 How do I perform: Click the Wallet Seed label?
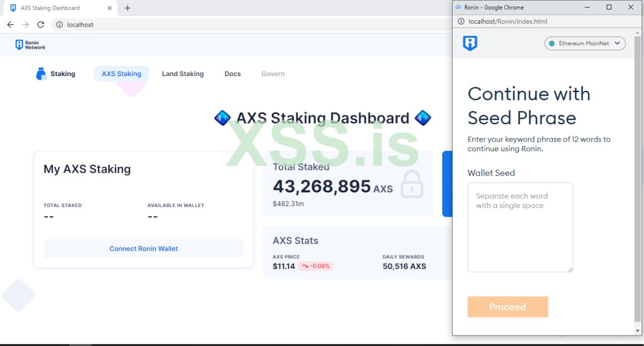[x=491, y=173]
